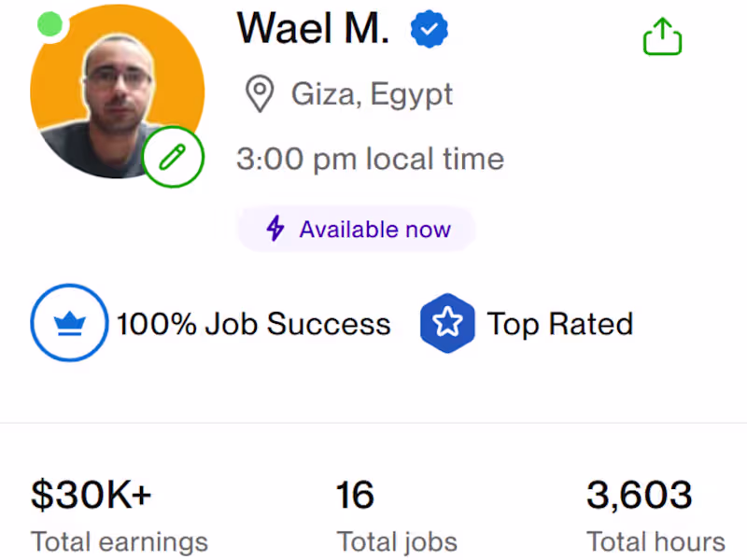Image resolution: width=747 pixels, height=560 pixels.
Task: Click the purple lightning bolt icon
Action: (275, 229)
